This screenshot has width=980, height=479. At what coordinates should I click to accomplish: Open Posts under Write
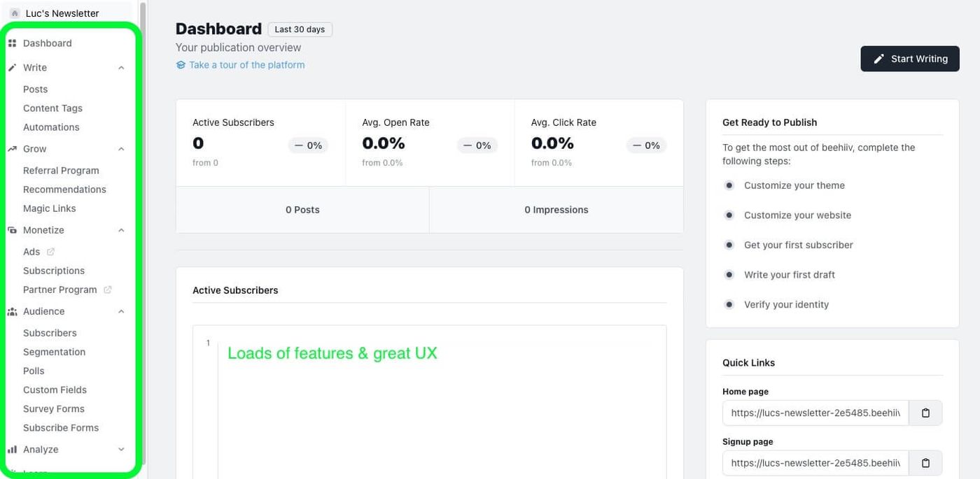35,90
